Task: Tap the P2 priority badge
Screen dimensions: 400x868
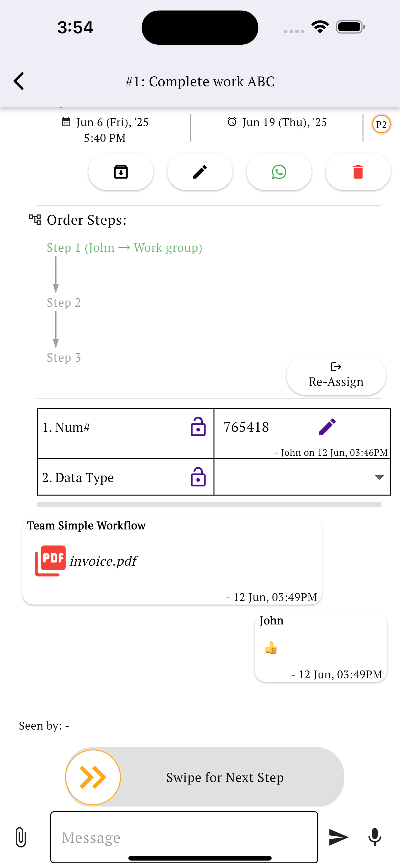Action: [x=381, y=124]
